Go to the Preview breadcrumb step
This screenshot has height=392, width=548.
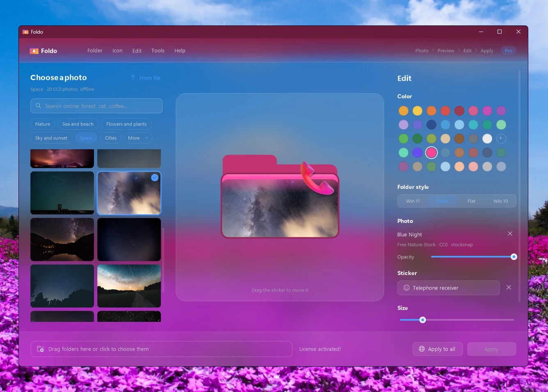[x=446, y=51]
